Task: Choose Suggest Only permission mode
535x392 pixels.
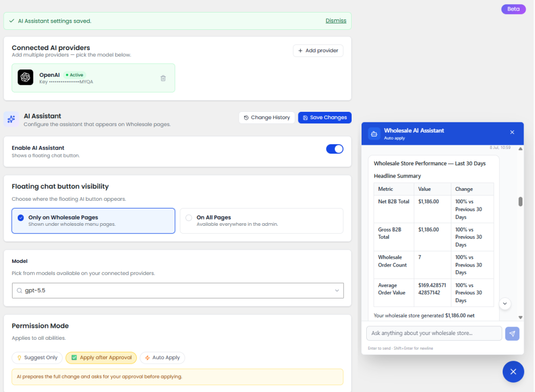Action: [37, 358]
